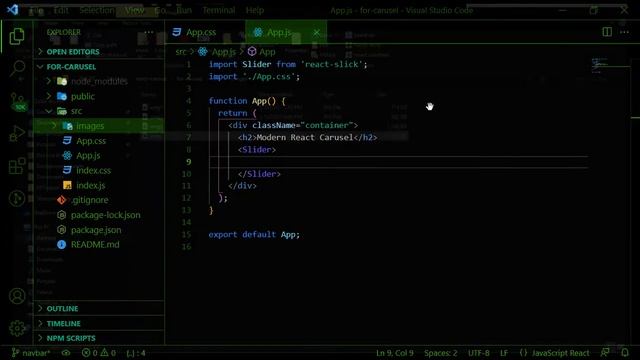Expand the NPM SCRIPTS section
The height and width of the screenshot is (360, 640).
pos(71,338)
